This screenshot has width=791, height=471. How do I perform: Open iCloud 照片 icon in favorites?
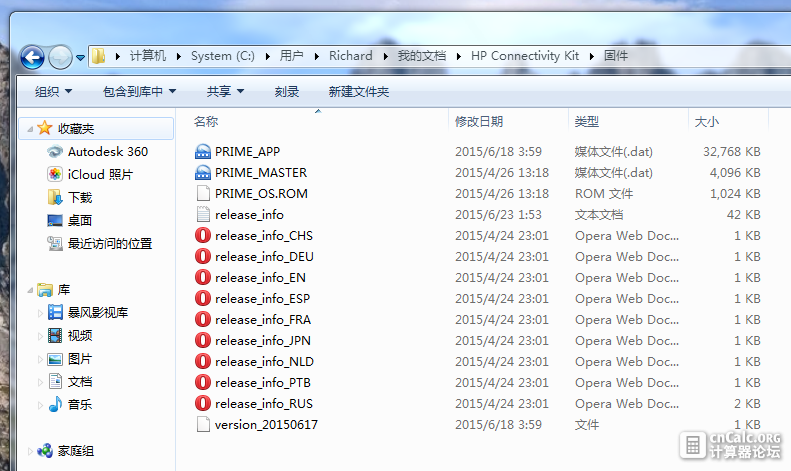point(54,174)
